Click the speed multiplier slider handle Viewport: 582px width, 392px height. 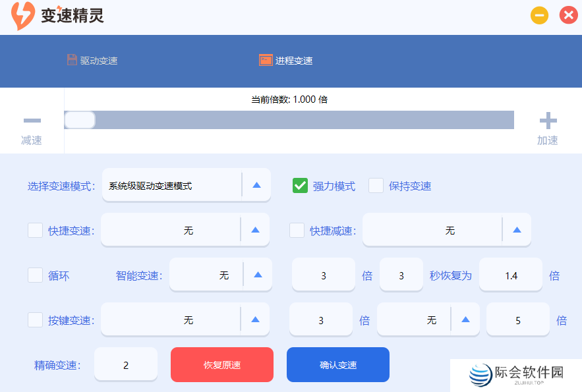pyautogui.click(x=80, y=120)
